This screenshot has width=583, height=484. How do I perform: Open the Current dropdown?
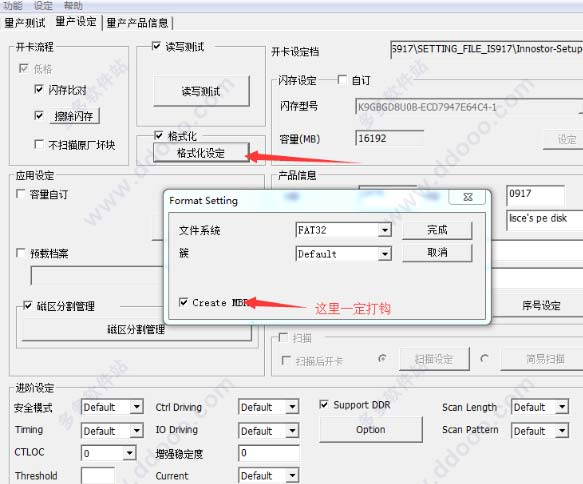point(293,475)
